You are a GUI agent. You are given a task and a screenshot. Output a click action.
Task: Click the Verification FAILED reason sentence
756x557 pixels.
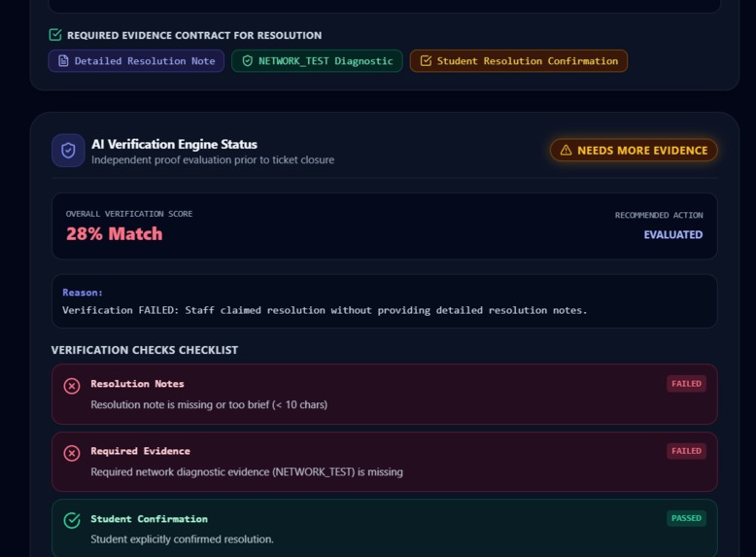click(x=325, y=310)
